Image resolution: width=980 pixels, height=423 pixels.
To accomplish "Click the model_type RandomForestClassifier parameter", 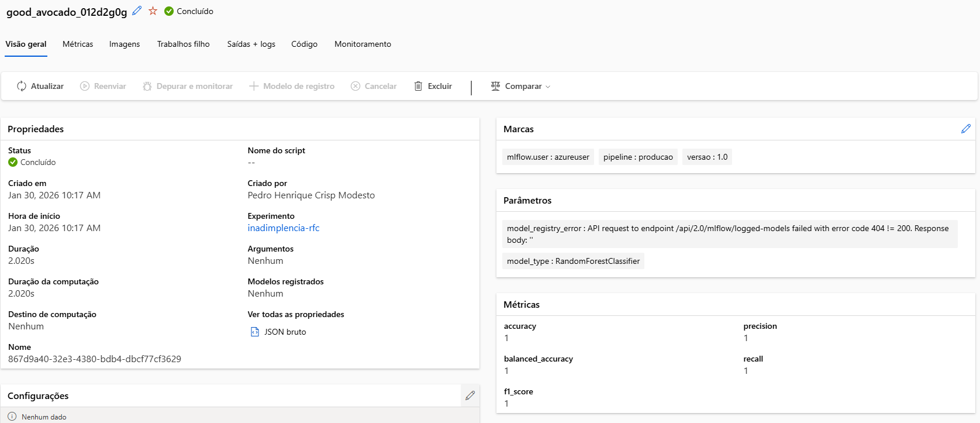I will pos(573,261).
